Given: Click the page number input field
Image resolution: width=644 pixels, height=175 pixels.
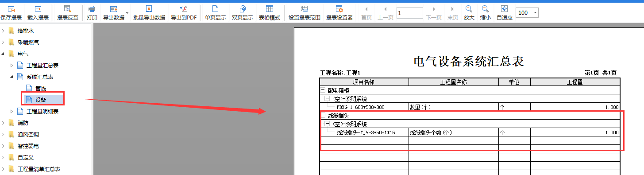Looking at the screenshot, I should (x=409, y=13).
